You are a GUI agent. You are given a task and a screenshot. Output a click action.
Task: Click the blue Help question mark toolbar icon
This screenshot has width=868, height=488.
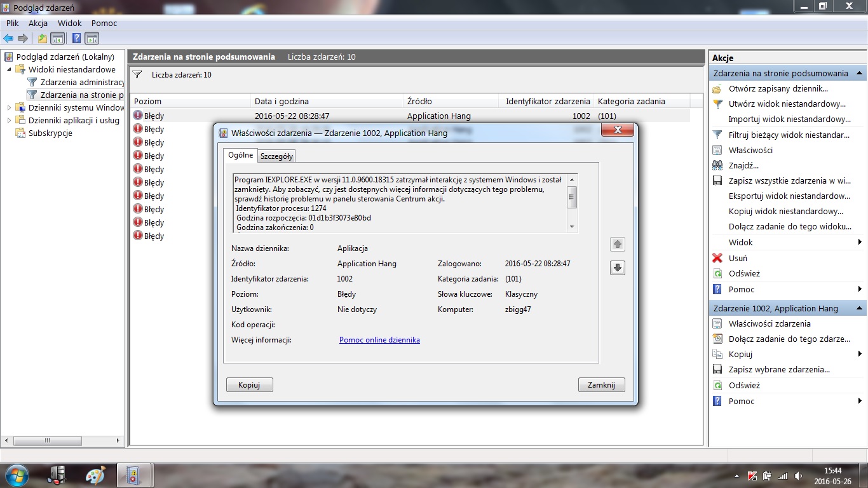(x=76, y=38)
